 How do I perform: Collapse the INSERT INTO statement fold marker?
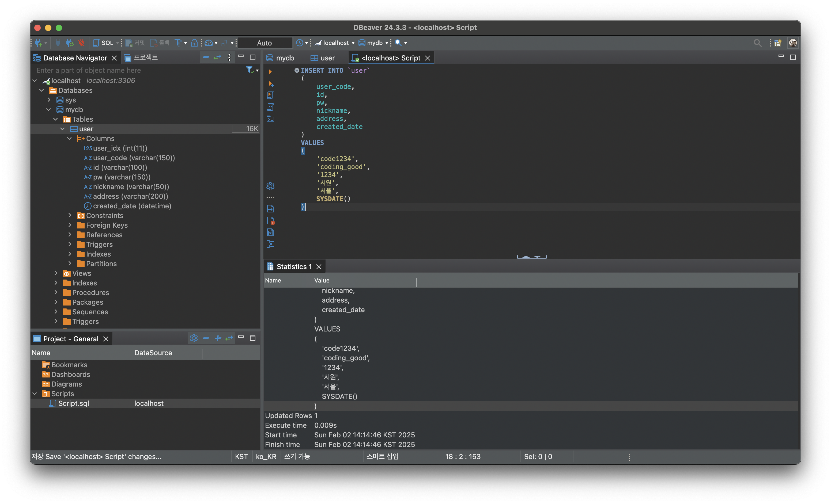297,70
